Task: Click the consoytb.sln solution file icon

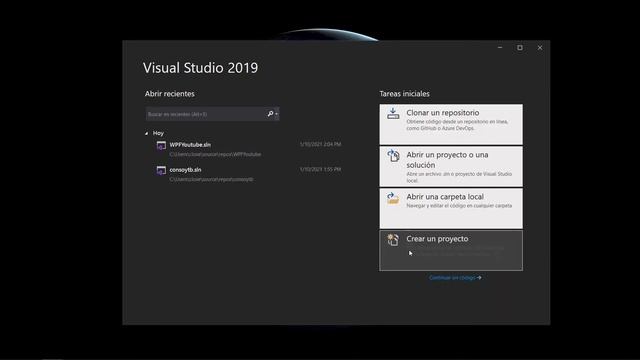Action: [x=161, y=170]
